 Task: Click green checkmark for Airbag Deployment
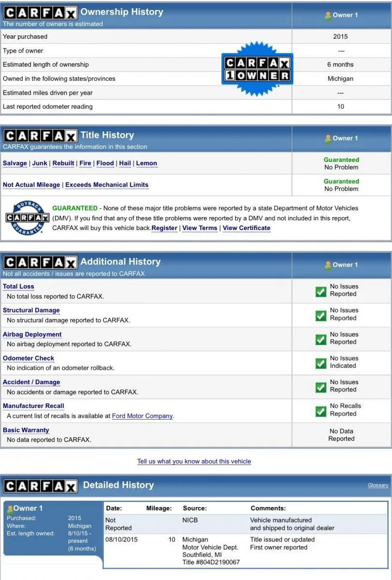tap(320, 339)
